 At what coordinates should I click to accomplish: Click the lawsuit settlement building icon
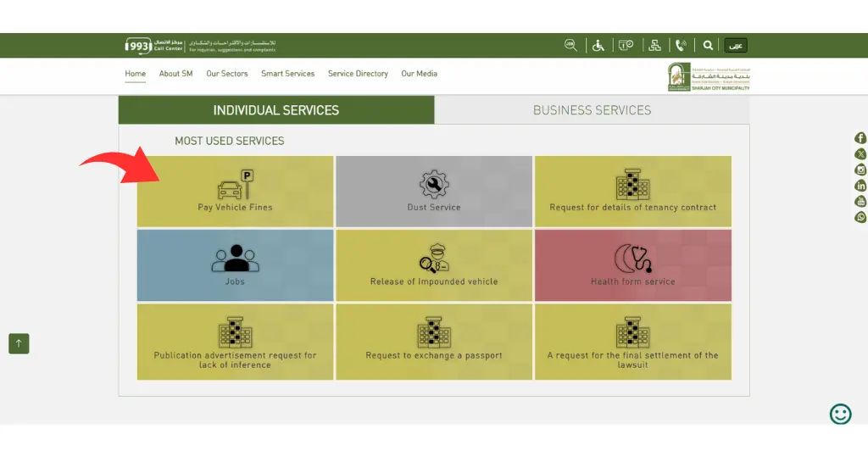[632, 332]
